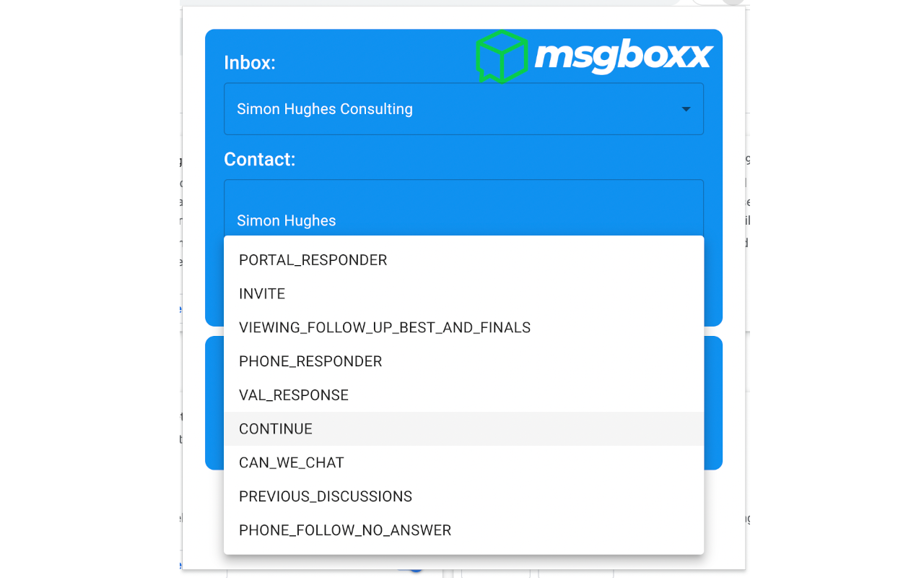Choose VIEWING_FOLLOW_UP_BEST_AND_FINALS from the list
924x578 pixels.
(x=385, y=327)
